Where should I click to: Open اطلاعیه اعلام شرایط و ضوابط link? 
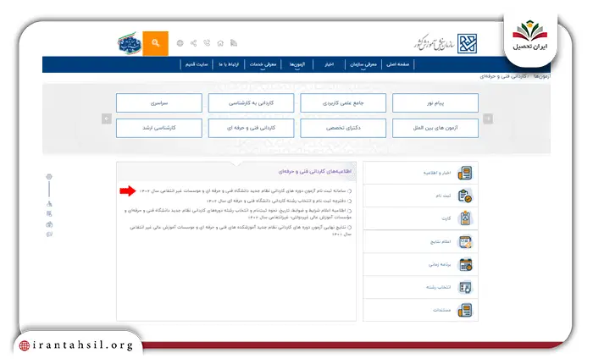pos(238,214)
